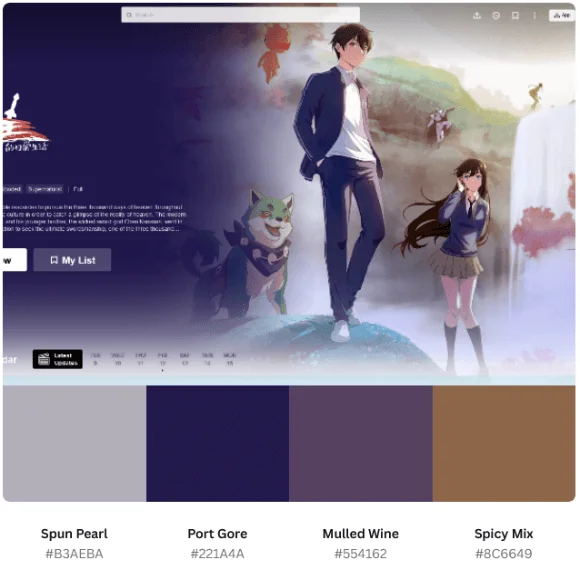580x566 pixels.
Task: Open the download icon in the top bar
Action: 477,15
